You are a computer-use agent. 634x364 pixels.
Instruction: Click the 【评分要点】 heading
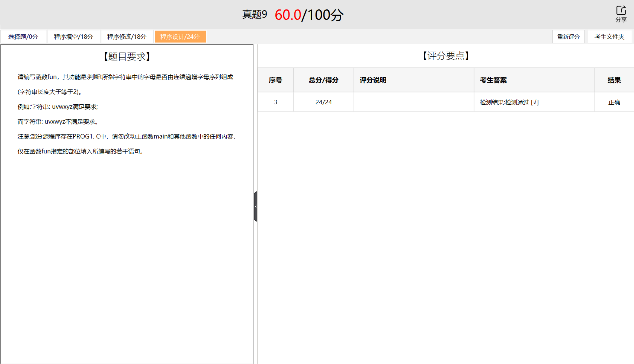(446, 56)
